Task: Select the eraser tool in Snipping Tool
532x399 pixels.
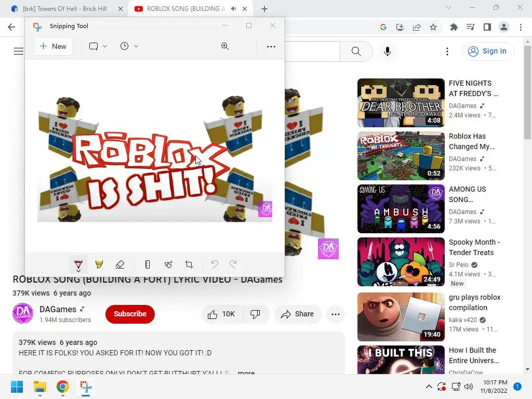Action: pyautogui.click(x=120, y=264)
